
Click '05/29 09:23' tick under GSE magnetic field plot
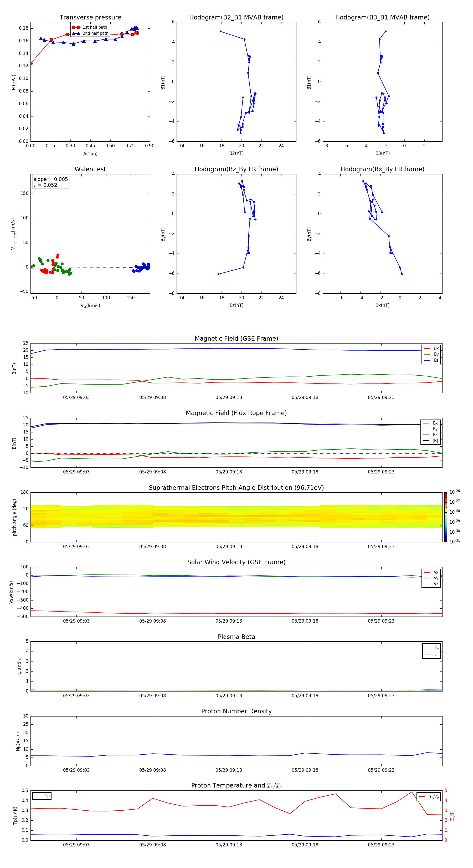pyautogui.click(x=381, y=397)
